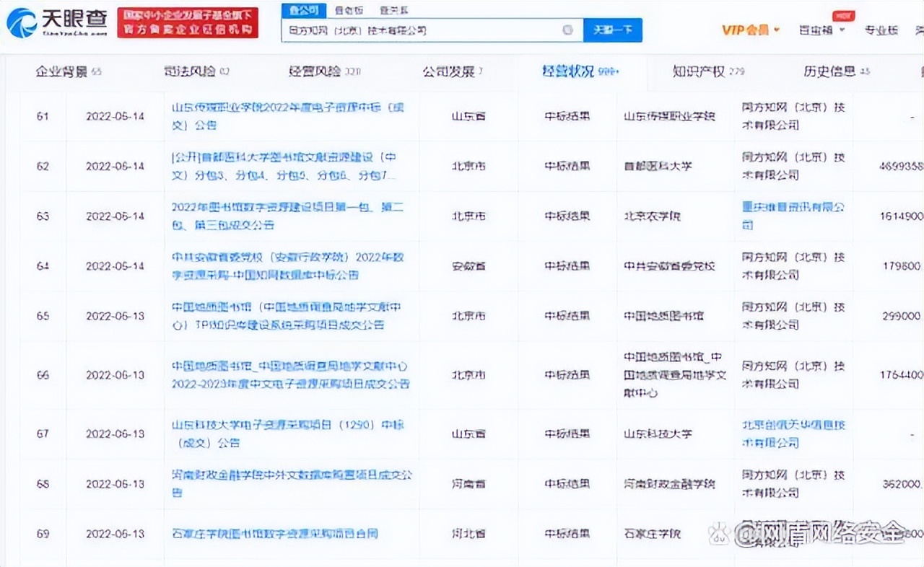
Task: Switch to the 查关系 search tab
Action: coord(393,10)
